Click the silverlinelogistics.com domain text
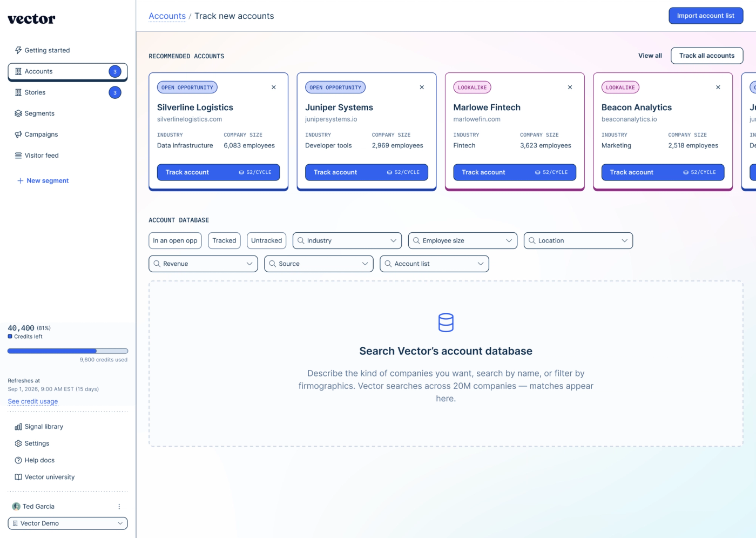This screenshot has width=756, height=538. coord(190,119)
